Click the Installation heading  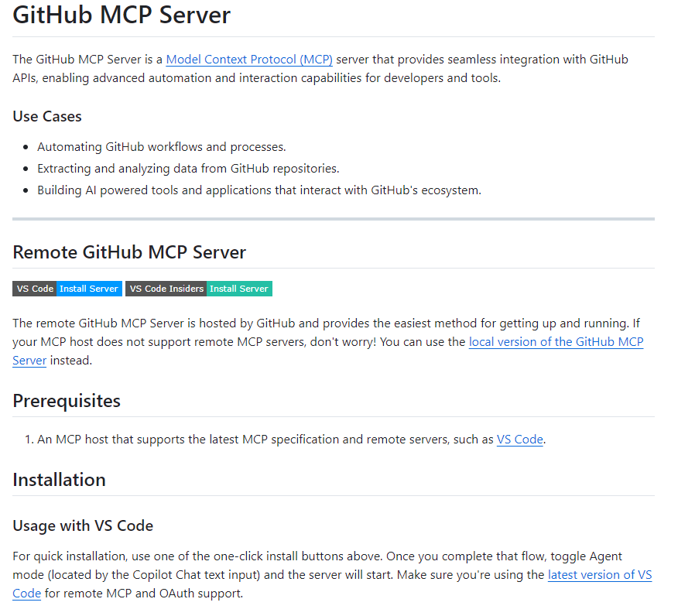(x=60, y=480)
